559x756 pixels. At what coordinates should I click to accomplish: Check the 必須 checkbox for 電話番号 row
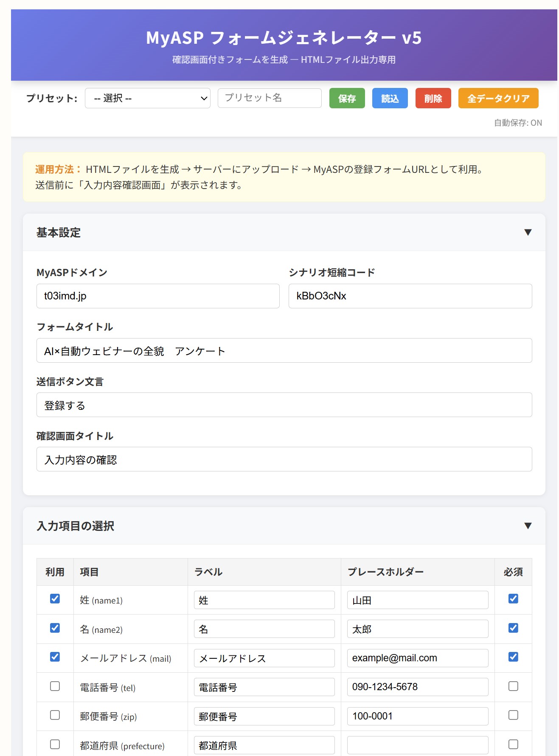coord(513,686)
